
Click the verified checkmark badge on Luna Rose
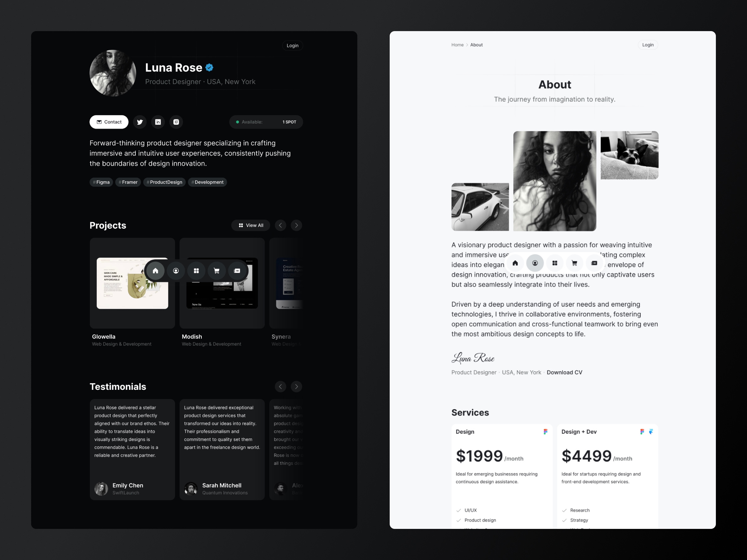click(x=211, y=67)
